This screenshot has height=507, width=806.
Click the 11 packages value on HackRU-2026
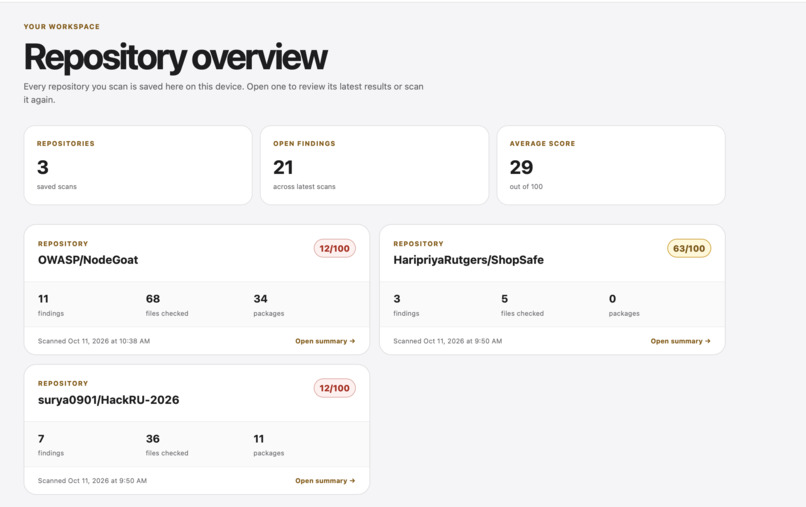coord(259,439)
